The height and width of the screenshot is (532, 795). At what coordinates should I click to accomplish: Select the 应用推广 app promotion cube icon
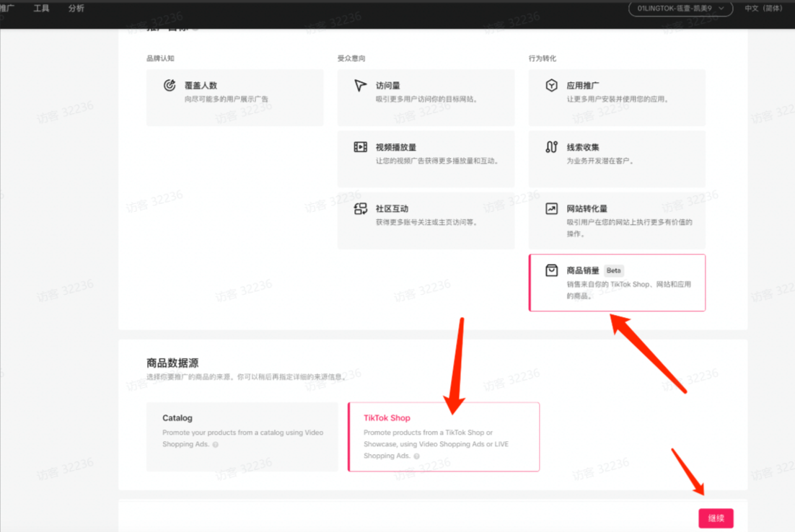click(x=550, y=84)
